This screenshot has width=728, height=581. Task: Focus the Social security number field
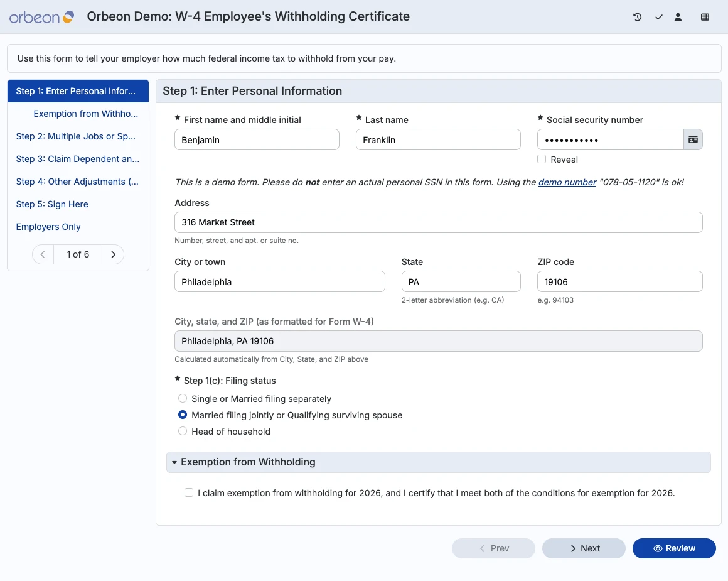pyautogui.click(x=610, y=140)
